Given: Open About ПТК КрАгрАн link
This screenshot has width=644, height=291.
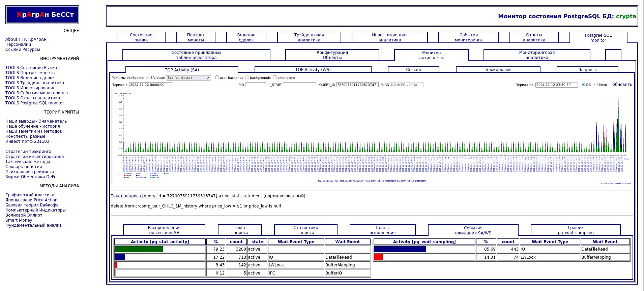Looking at the screenshot, I should (26, 39).
